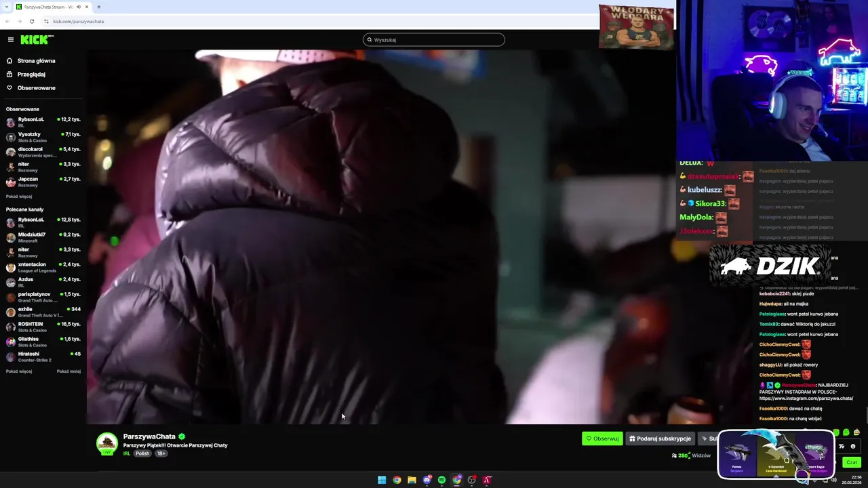868x488 pixels.
Task: Click the browser back arrow
Action: pos(7,21)
